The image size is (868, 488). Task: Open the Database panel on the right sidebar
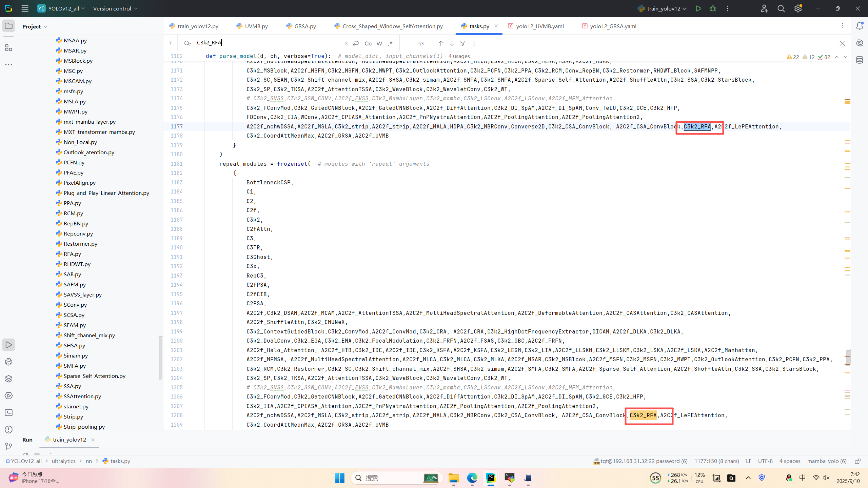pyautogui.click(x=860, y=60)
